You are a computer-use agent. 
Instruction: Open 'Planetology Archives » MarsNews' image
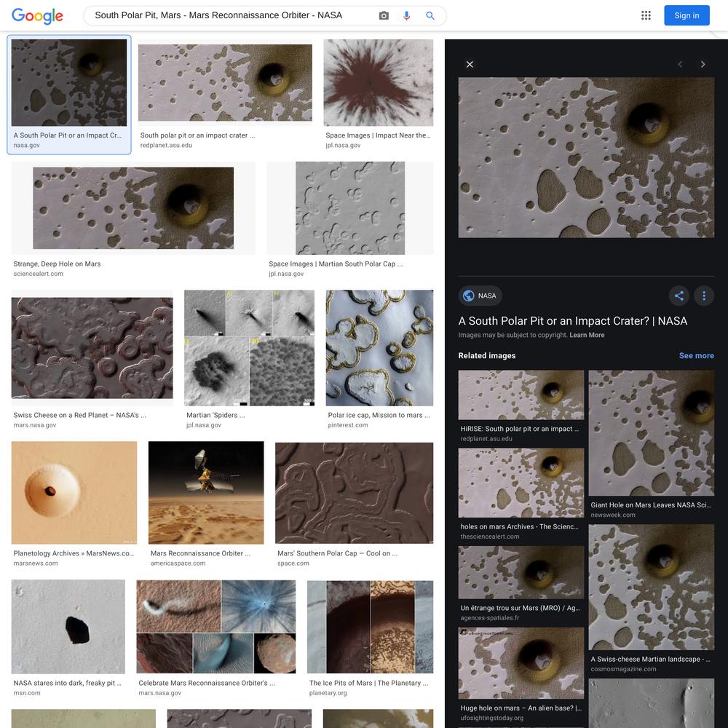(x=74, y=493)
